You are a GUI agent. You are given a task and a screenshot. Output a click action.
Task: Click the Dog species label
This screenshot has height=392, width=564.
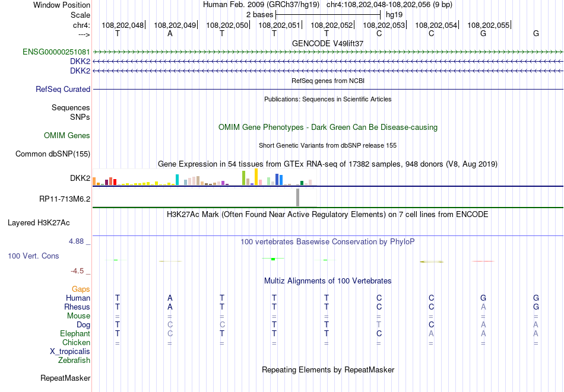(x=83, y=325)
